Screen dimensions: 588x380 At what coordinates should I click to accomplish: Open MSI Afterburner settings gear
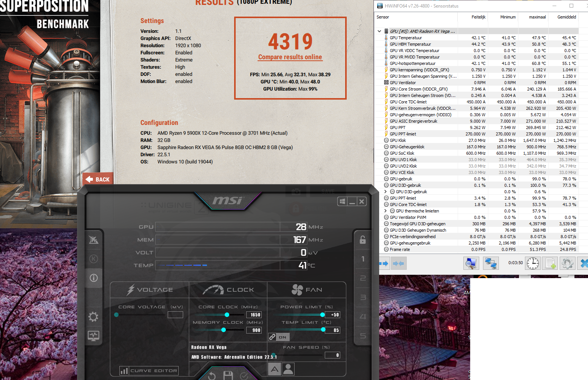(93, 317)
